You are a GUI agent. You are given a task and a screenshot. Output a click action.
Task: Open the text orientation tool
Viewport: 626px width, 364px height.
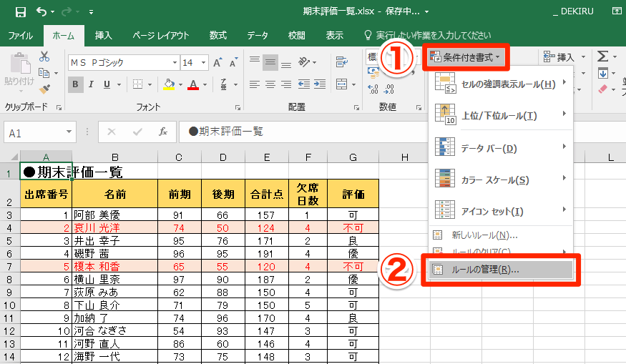304,62
